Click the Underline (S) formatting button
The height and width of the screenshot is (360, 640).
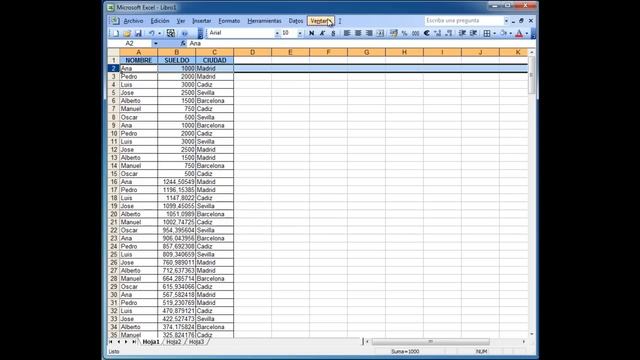[x=333, y=33]
